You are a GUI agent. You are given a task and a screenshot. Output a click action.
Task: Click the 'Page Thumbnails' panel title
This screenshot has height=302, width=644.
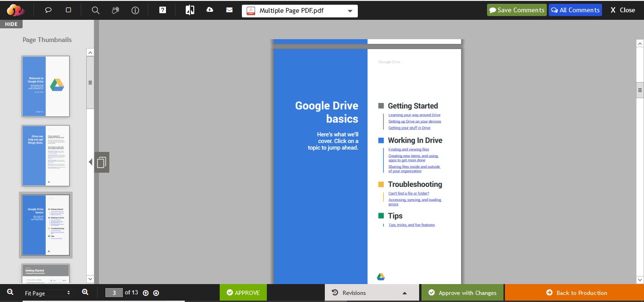47,40
